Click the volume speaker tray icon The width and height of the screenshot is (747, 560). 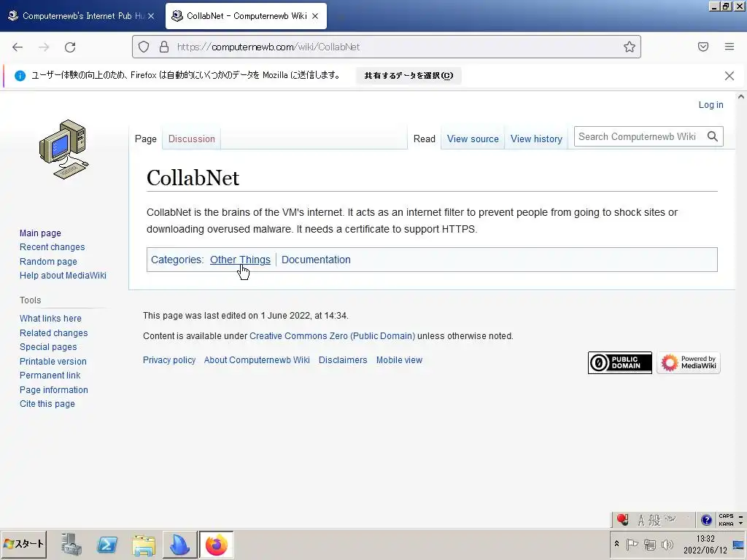point(667,544)
